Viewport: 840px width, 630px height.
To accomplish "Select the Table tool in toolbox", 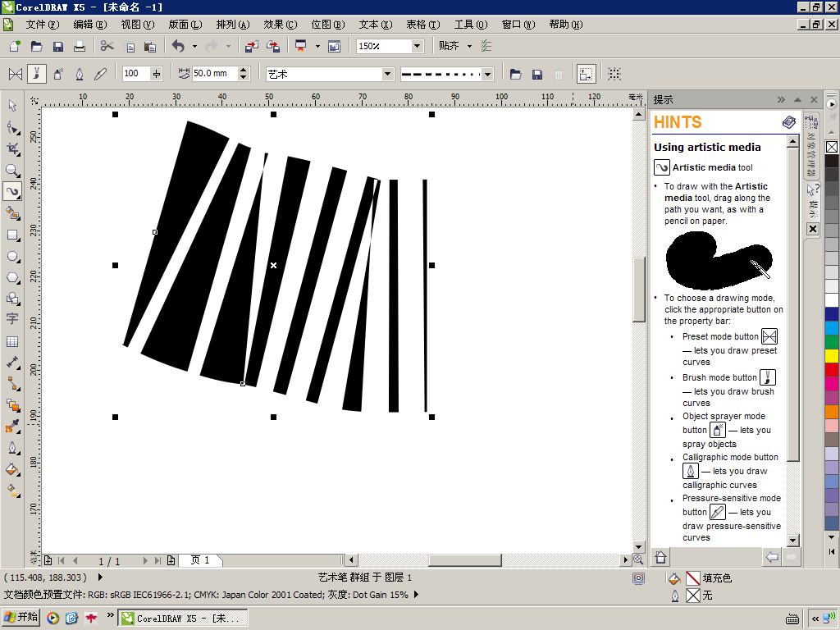I will (11, 341).
